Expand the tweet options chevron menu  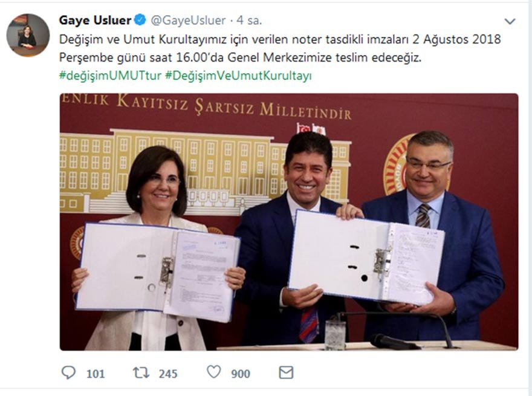click(x=510, y=21)
